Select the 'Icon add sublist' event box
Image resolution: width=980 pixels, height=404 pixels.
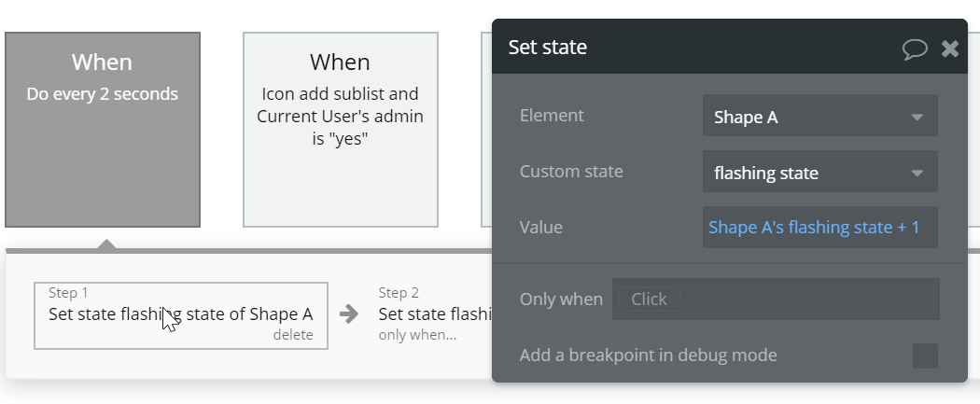(x=341, y=130)
